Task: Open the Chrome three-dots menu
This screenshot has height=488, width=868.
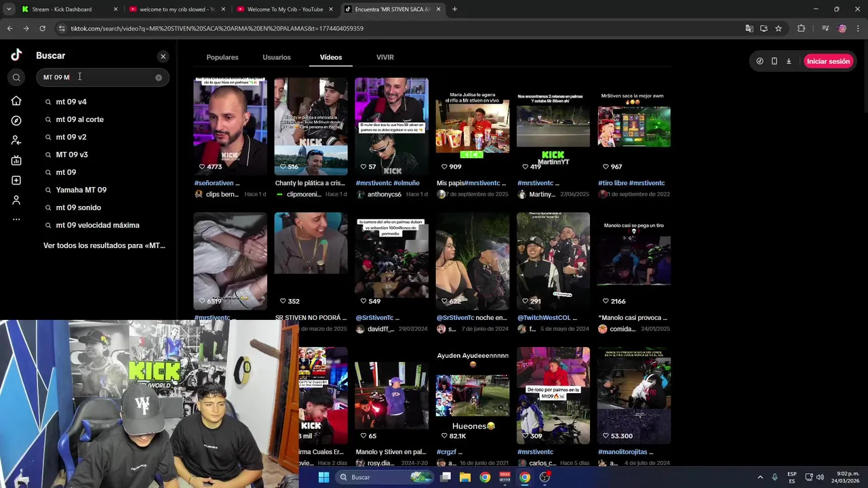Action: click(x=857, y=28)
